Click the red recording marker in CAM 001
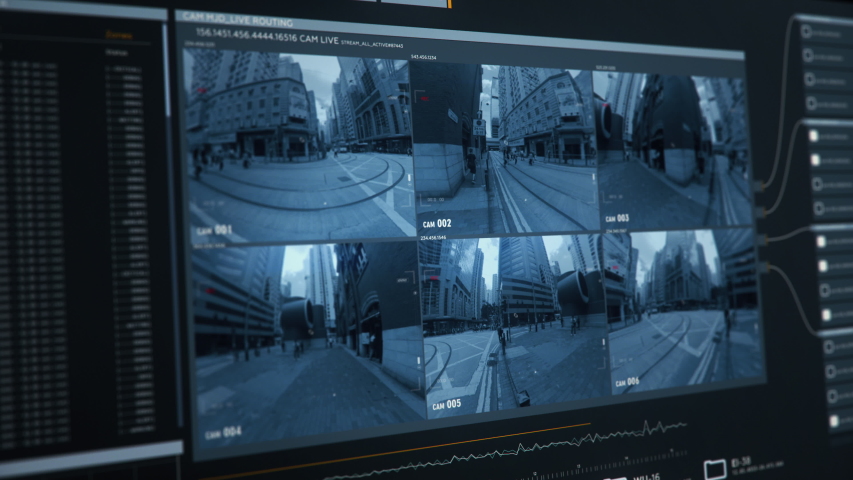 point(202,91)
